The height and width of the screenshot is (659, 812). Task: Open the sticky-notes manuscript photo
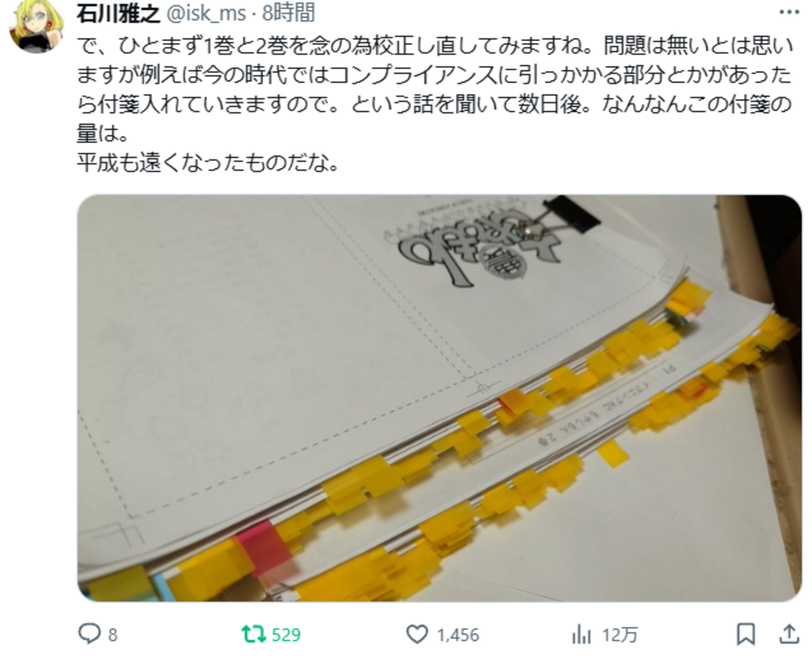[x=439, y=398]
